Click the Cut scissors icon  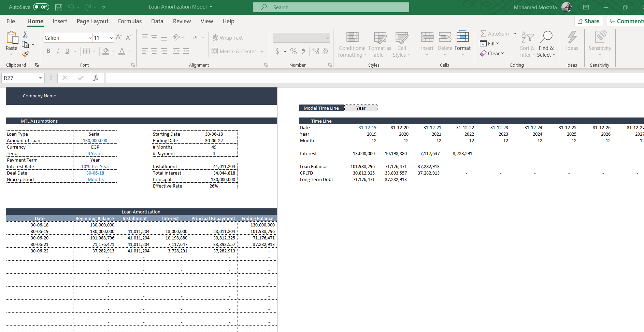coord(25,34)
